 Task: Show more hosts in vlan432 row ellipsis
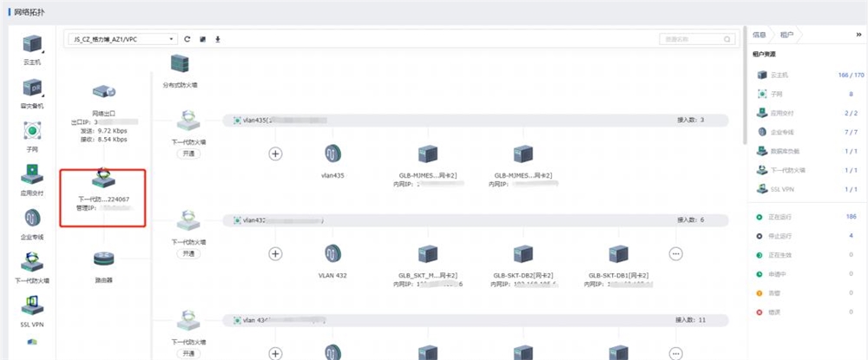click(x=675, y=254)
